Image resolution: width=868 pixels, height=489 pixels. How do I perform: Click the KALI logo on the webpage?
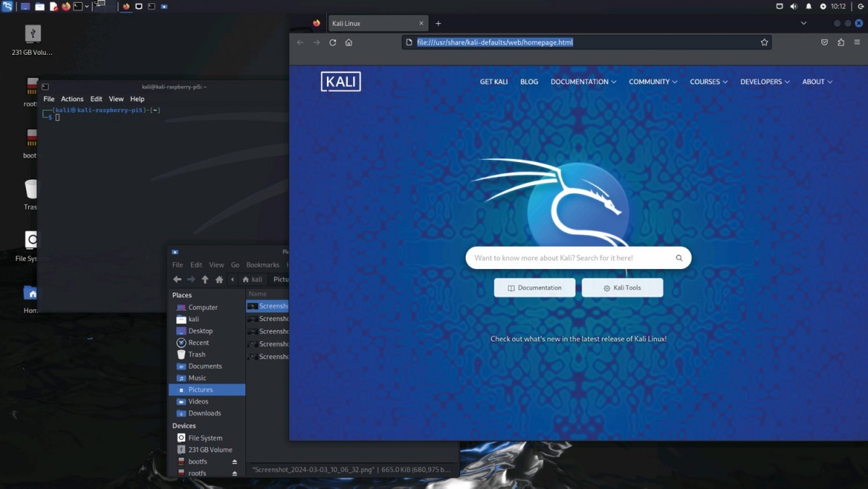(341, 82)
